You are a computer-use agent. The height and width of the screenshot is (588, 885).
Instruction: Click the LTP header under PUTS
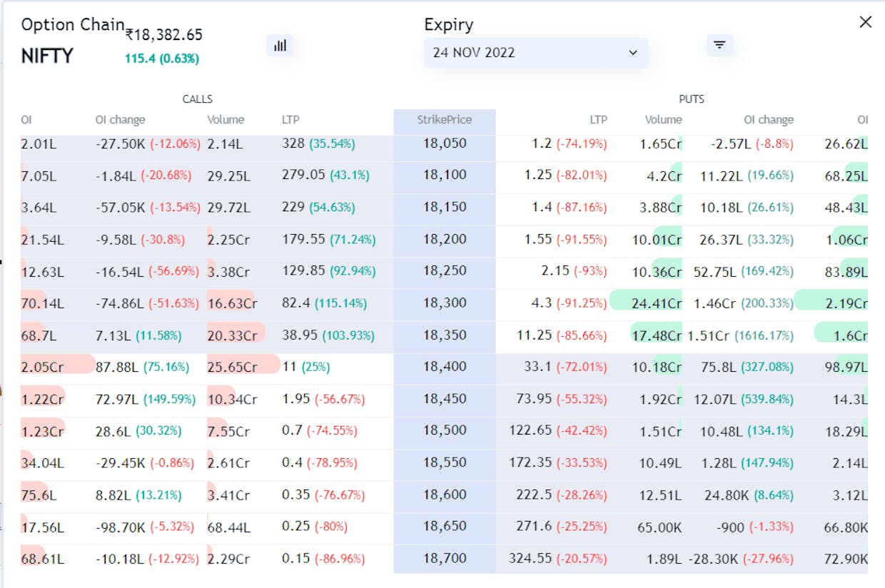[598, 120]
